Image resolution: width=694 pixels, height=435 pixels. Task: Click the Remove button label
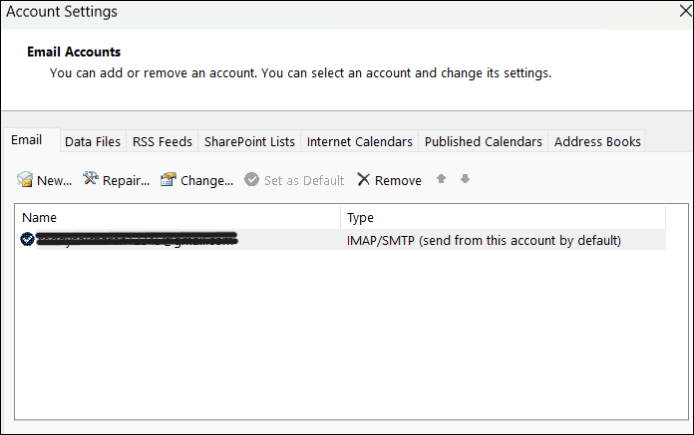[x=398, y=181]
